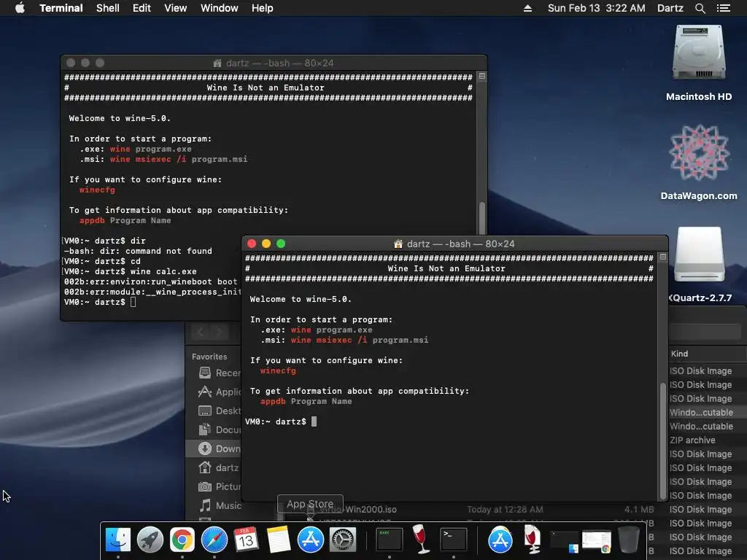Open System Preferences gear in dock
Image resolution: width=747 pixels, height=560 pixels.
343,540
